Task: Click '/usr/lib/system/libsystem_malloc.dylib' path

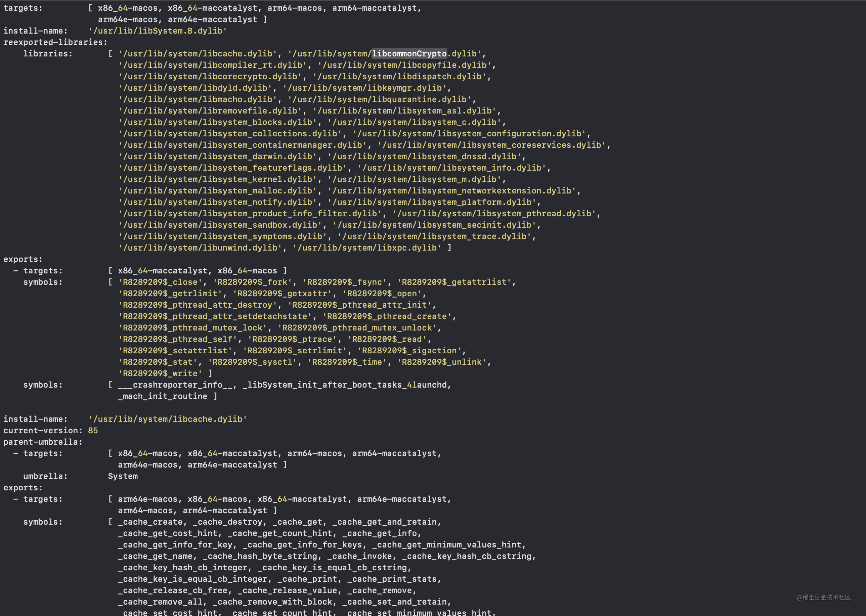Action: click(217, 190)
